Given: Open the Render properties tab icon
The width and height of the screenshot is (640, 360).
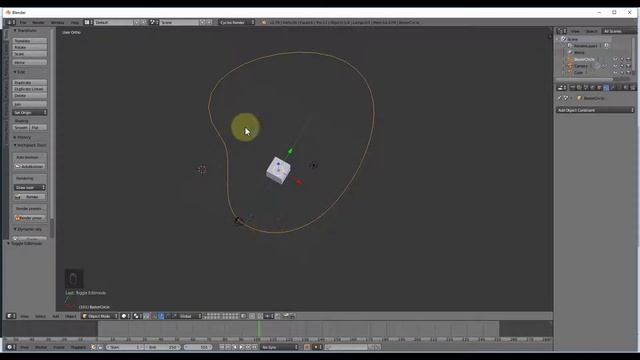Looking at the screenshot, I should (x=572, y=88).
